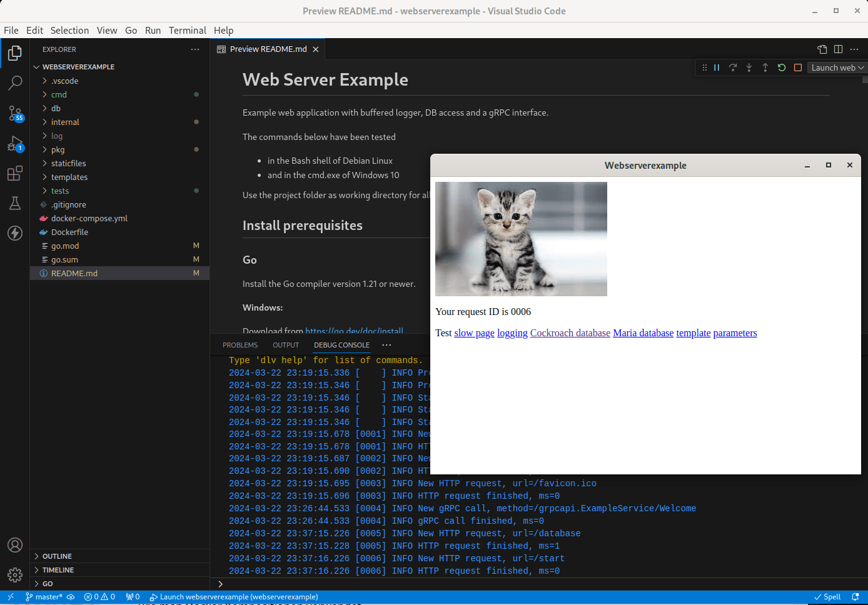This screenshot has width=868, height=605.
Task: Select README.md in the Explorer
Action: click(74, 273)
